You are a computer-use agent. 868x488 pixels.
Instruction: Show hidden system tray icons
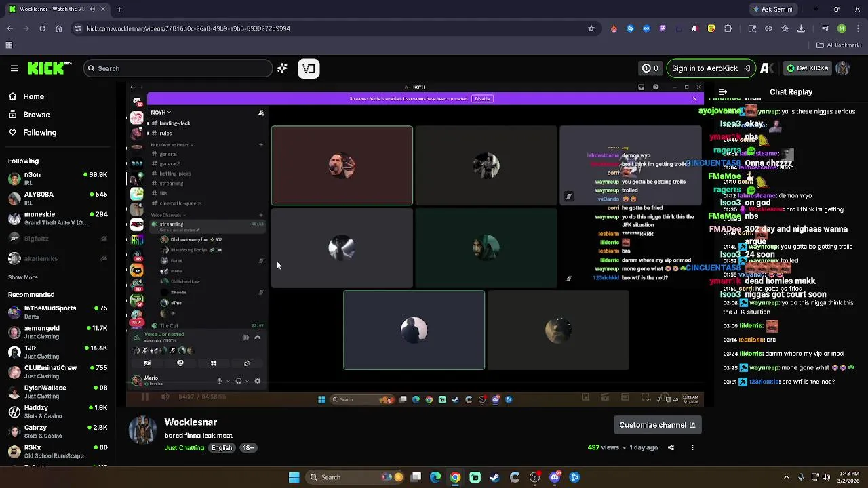click(x=787, y=477)
